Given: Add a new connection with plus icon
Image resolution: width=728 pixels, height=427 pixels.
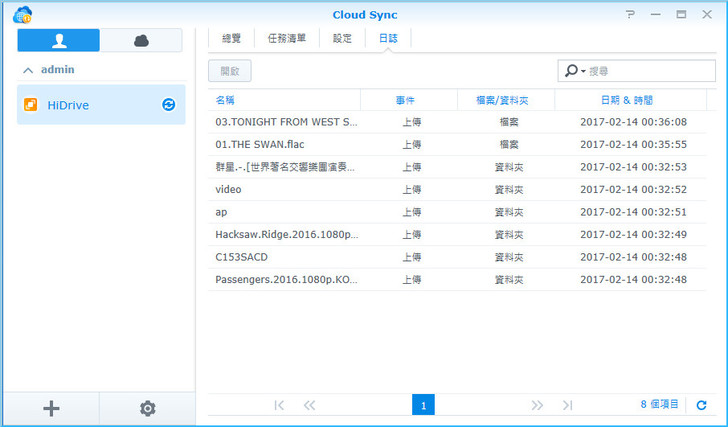Looking at the screenshot, I should tap(52, 408).
